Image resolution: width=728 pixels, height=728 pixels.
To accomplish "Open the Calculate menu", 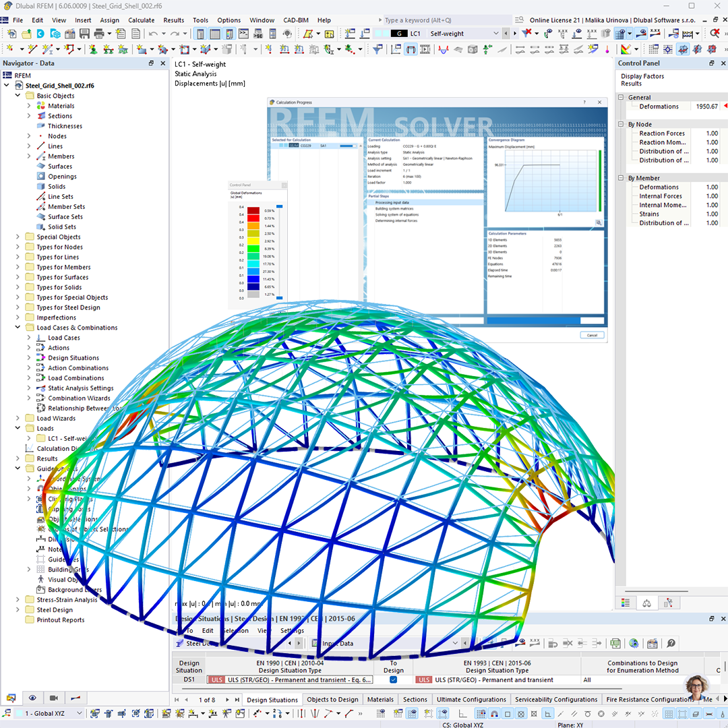I will tap(141, 20).
